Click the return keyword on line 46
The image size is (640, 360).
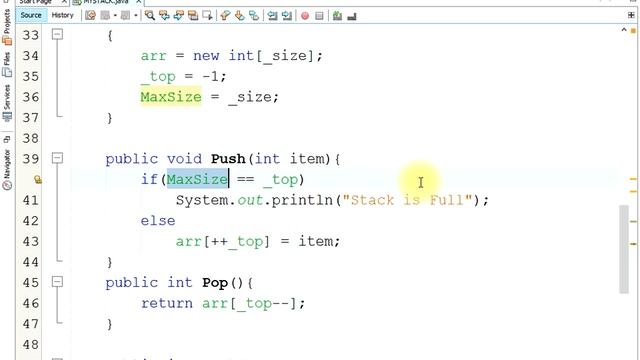(x=167, y=303)
